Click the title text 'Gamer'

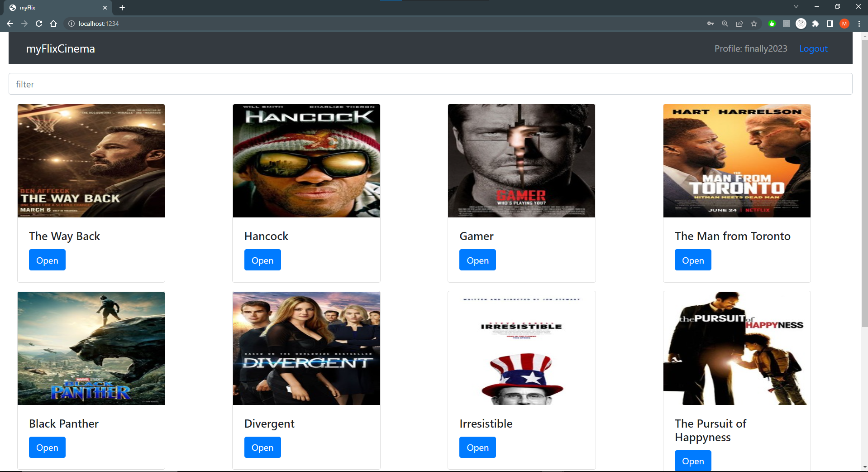477,236
